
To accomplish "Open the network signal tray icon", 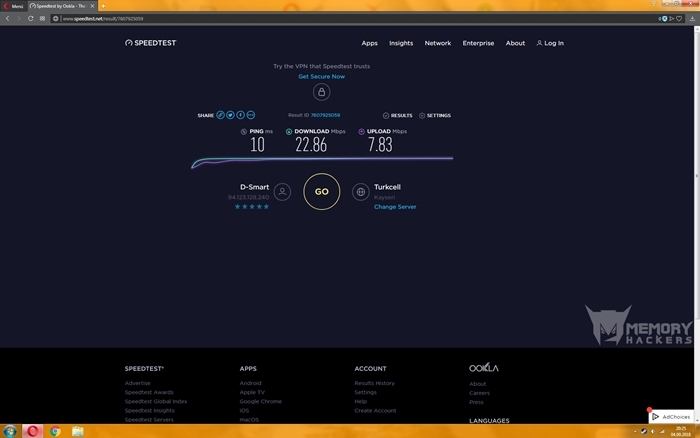I will [x=662, y=431].
